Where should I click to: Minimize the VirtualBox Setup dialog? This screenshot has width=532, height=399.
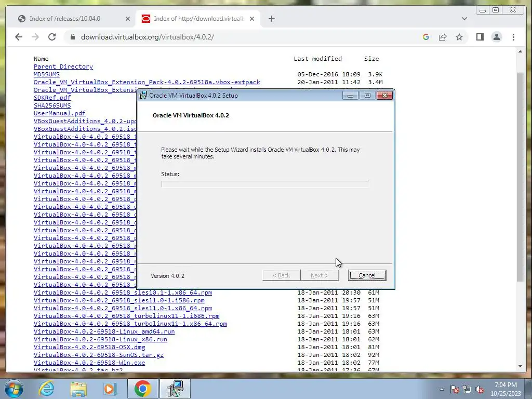pyautogui.click(x=350, y=96)
